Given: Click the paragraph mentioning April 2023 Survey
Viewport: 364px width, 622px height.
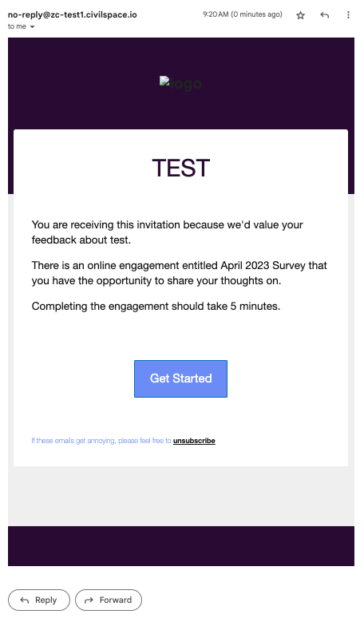Looking at the screenshot, I should click(180, 273).
